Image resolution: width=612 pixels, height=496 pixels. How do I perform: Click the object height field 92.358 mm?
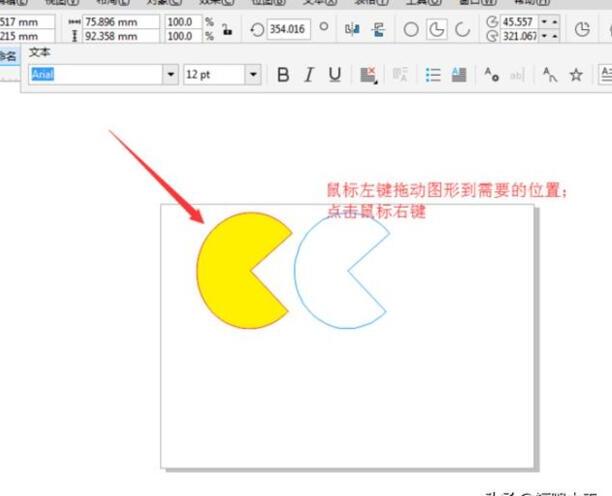point(121,36)
